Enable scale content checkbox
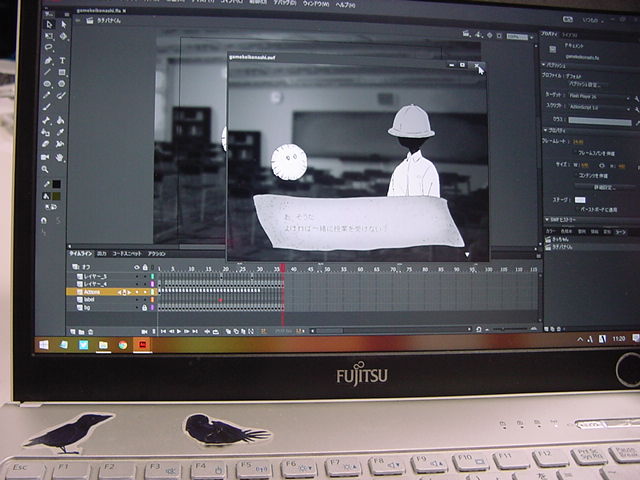 (575, 175)
